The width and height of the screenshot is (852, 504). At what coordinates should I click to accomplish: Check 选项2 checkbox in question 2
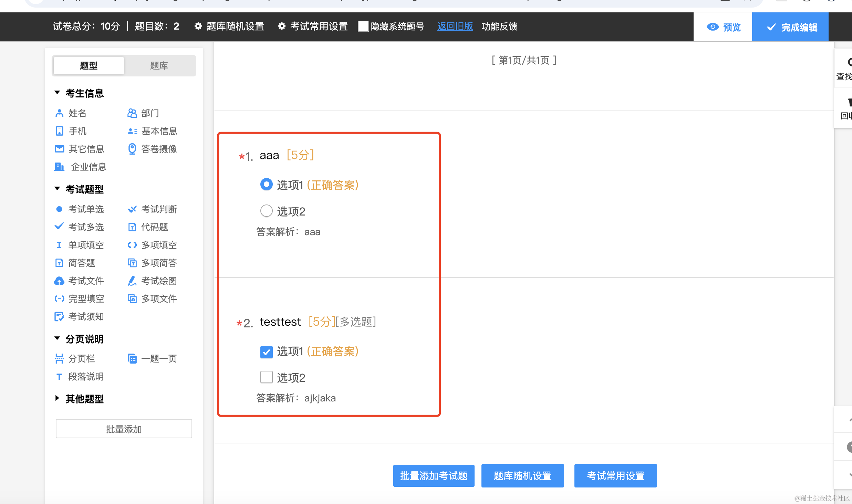point(266,377)
